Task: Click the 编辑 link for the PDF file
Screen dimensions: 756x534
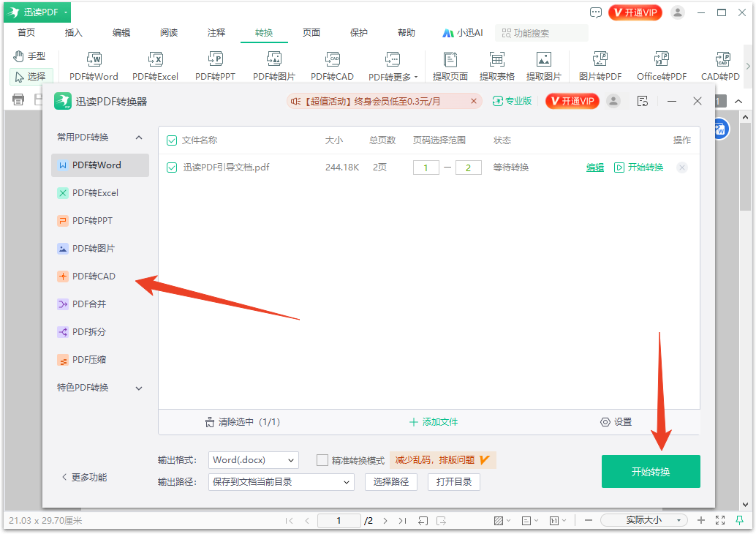Action: pos(594,167)
